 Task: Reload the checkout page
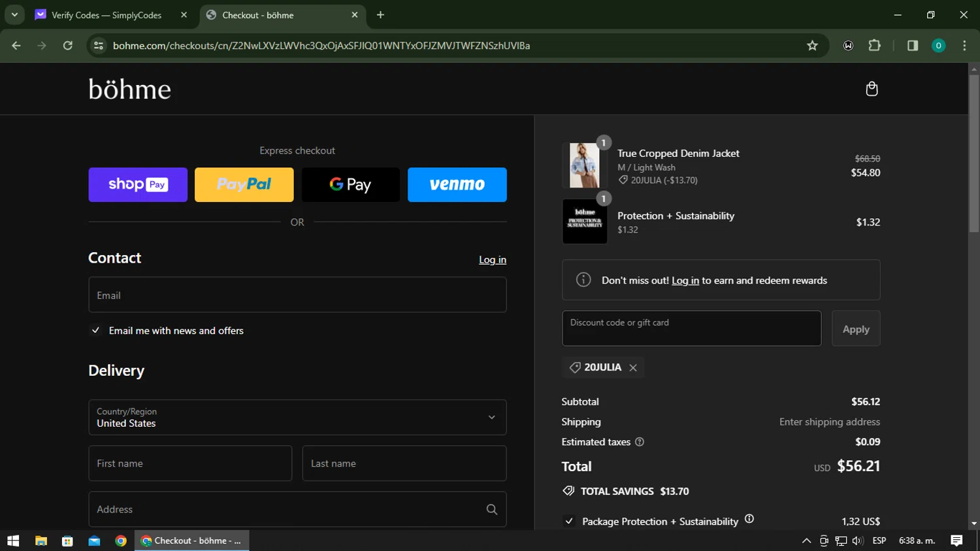(68, 46)
